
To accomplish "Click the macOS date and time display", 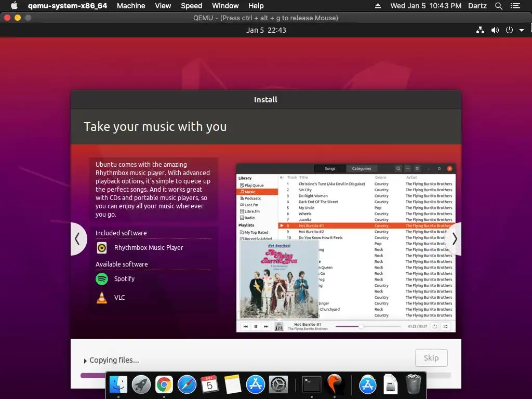I will click(426, 6).
